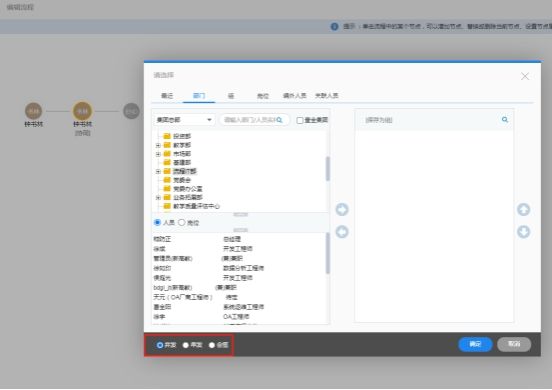Close the selection dialog with the X
Screen dimensions: 552x390
click(525, 76)
